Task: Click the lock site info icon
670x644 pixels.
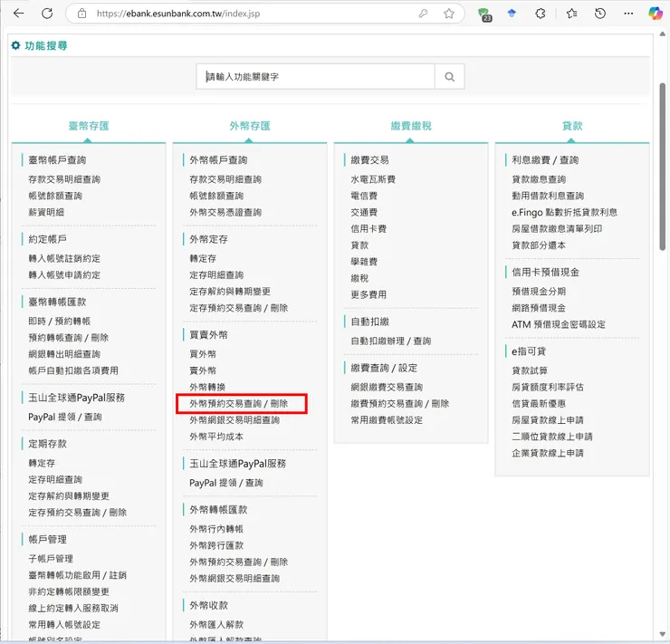Action: point(81,14)
